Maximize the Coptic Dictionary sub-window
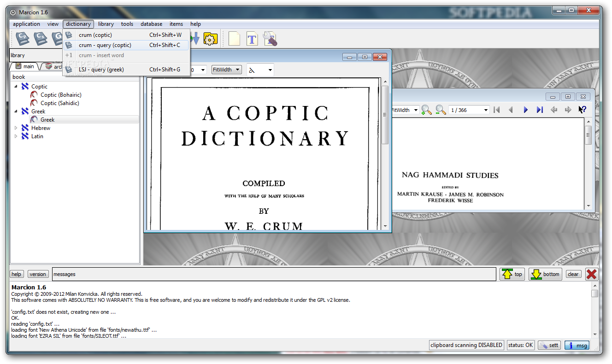 coord(365,57)
